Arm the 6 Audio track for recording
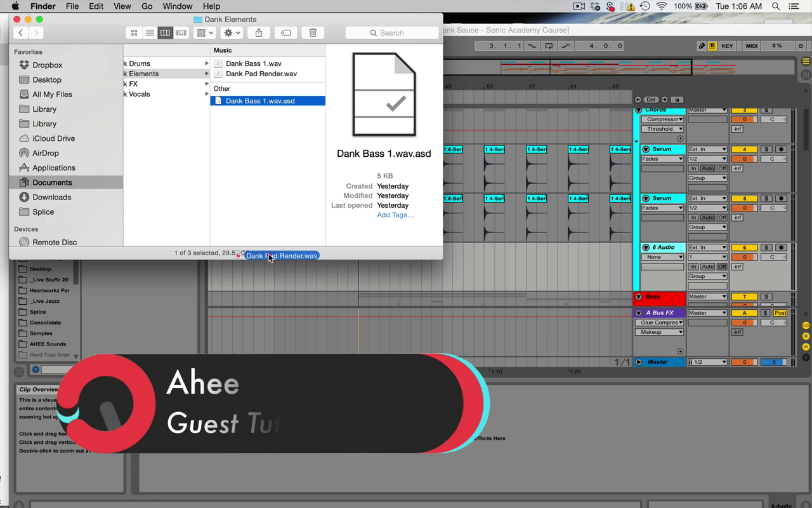This screenshot has width=812, height=508. tap(781, 248)
